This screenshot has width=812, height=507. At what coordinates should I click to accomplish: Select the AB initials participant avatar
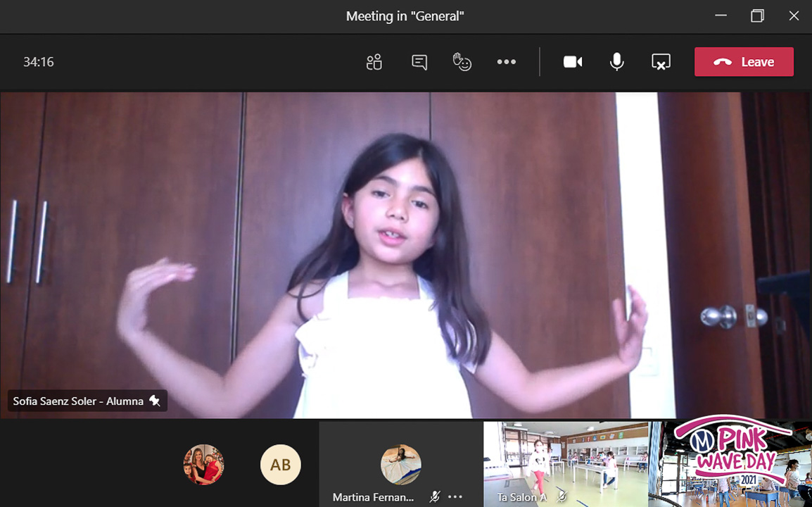tap(280, 465)
